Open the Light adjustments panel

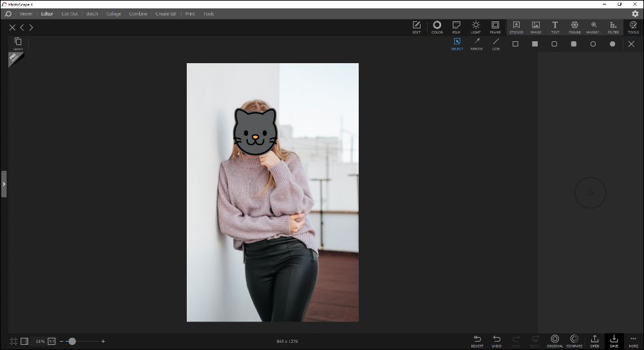coord(475,26)
